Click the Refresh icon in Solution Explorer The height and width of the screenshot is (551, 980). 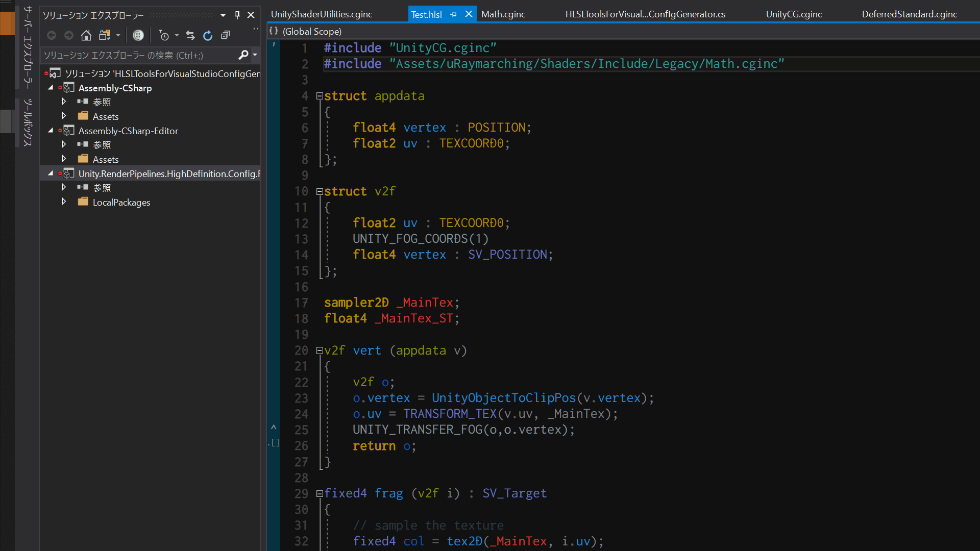[x=208, y=35]
